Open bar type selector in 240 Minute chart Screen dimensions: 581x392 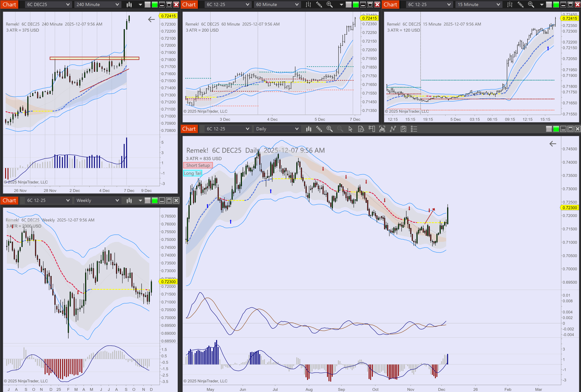click(129, 4)
